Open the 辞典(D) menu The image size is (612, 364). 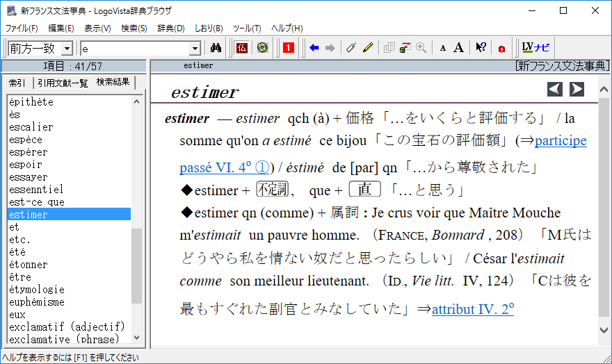click(x=170, y=28)
